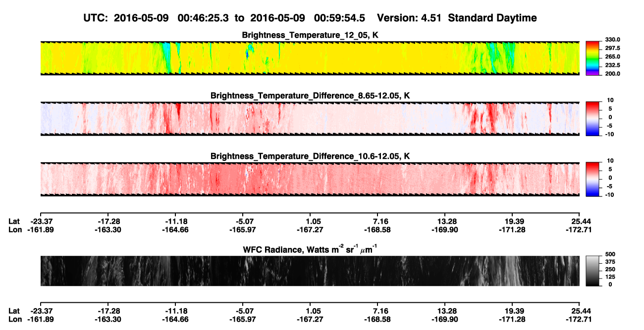Click WFC colorbar tick label '125'

click(x=611, y=277)
